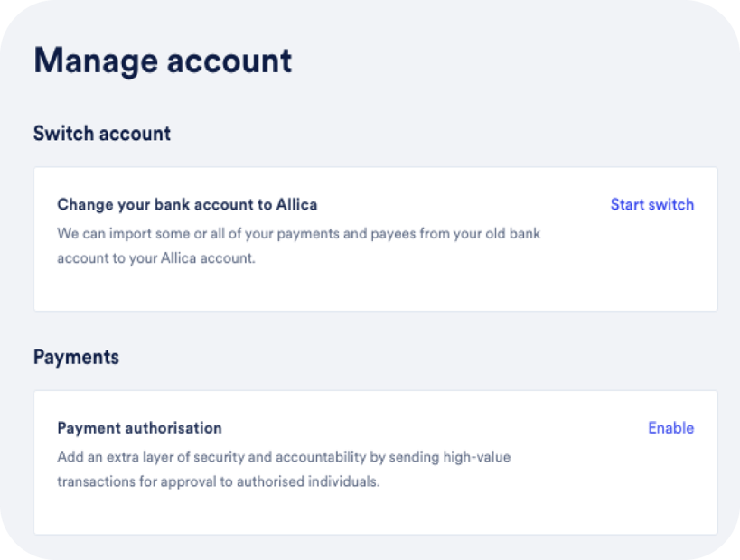Click the "Switch account" section header
This screenshot has width=740, height=560.
102,133
